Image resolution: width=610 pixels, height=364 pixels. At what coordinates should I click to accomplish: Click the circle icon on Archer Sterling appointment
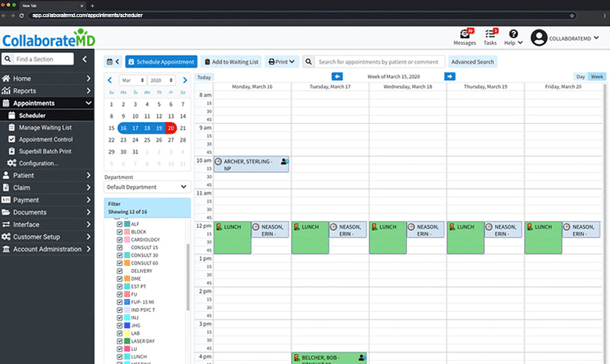[x=219, y=162]
